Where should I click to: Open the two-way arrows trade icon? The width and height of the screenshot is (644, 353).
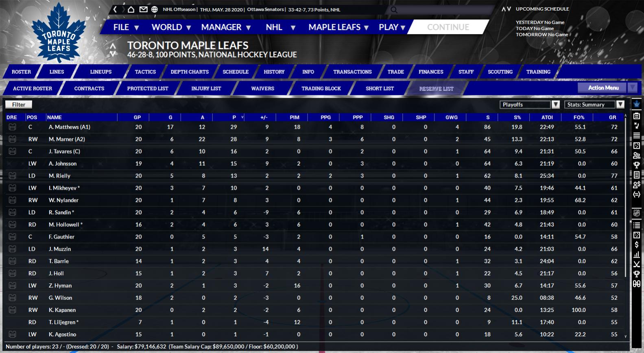(x=637, y=194)
